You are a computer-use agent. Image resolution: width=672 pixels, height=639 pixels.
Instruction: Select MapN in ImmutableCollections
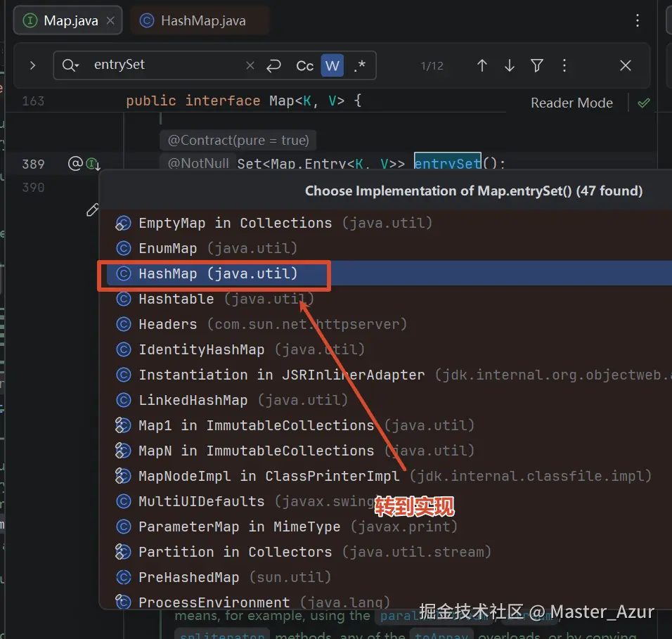pyautogui.click(x=385, y=451)
